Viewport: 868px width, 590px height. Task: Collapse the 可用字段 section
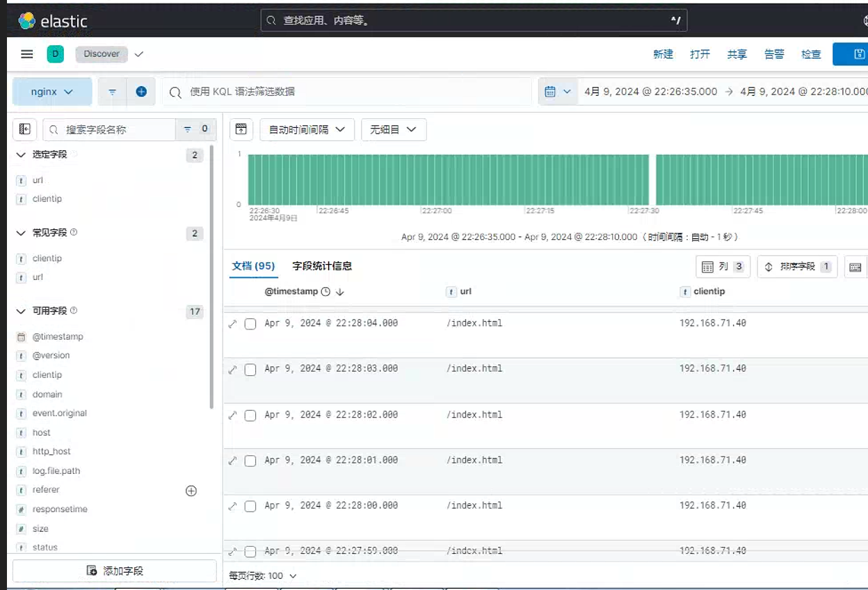coord(20,311)
